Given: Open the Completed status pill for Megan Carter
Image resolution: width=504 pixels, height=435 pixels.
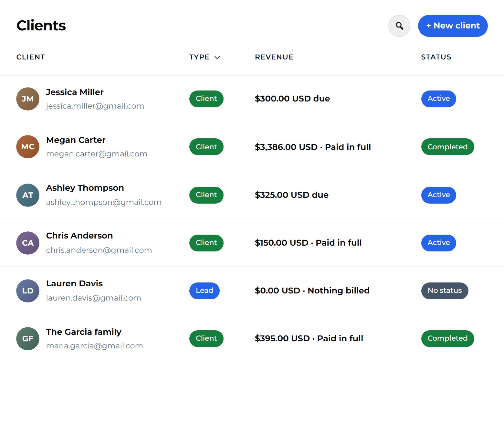Looking at the screenshot, I should 448,147.
